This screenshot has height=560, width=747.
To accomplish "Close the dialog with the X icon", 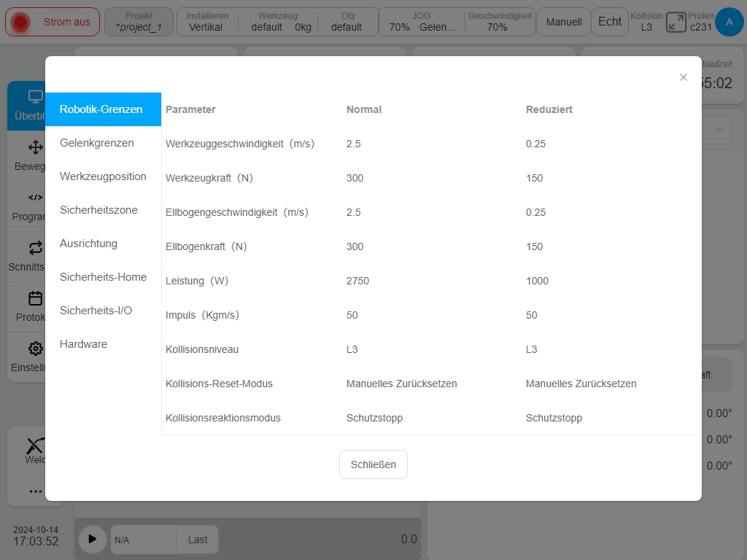I will (x=683, y=77).
